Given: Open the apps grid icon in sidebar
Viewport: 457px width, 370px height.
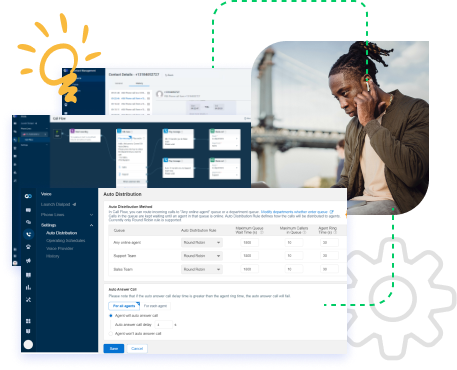Looking at the screenshot, I should (x=28, y=321).
